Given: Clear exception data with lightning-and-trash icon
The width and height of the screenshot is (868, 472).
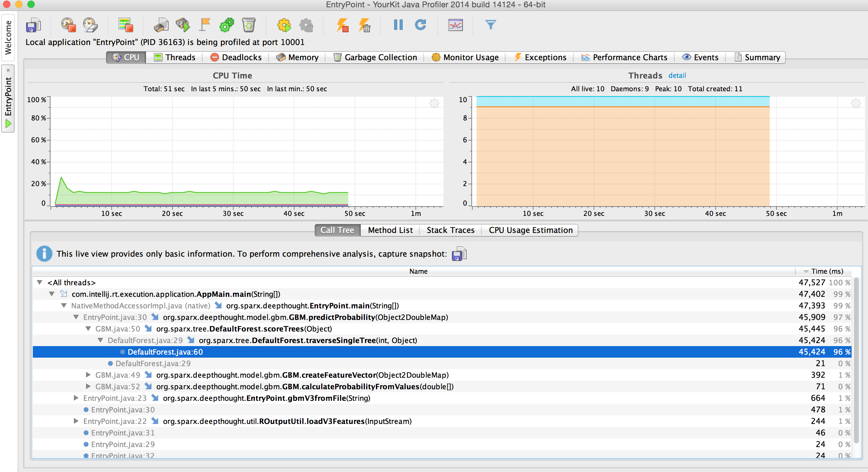Looking at the screenshot, I should [365, 25].
